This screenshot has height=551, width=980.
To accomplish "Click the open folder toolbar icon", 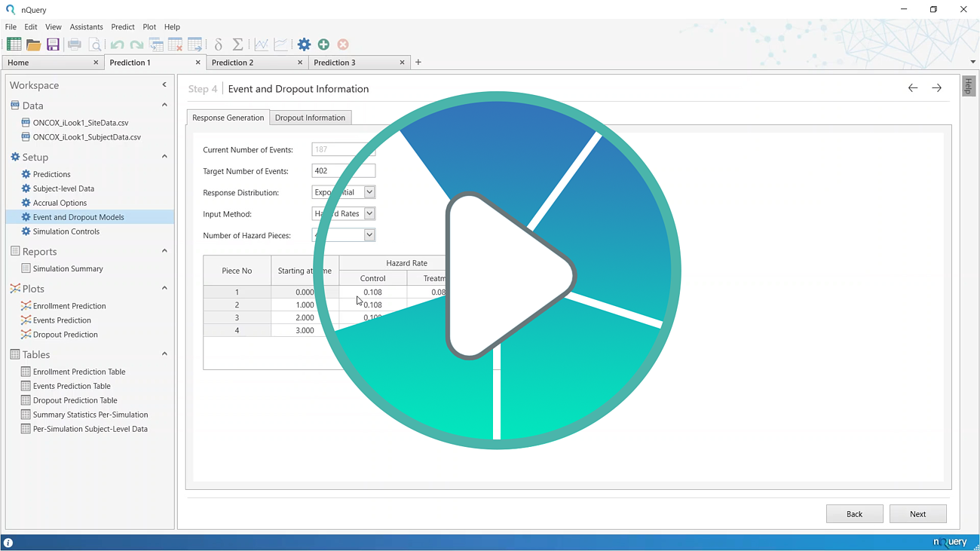I will coord(34,44).
